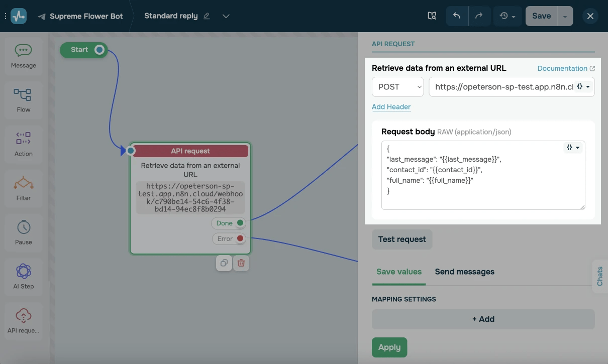The height and width of the screenshot is (364, 608).
Task: Select the API request block header
Action: coord(190,151)
